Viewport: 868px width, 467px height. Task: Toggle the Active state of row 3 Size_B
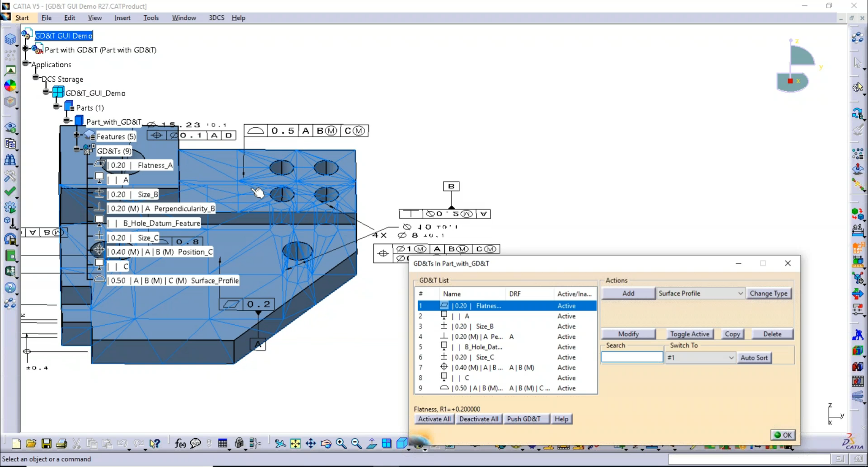[x=567, y=326]
